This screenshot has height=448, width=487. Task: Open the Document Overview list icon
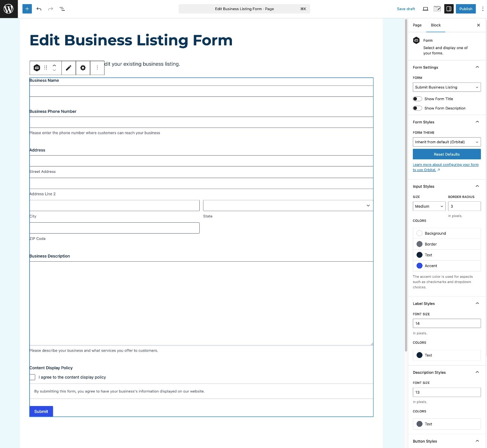pyautogui.click(x=62, y=9)
